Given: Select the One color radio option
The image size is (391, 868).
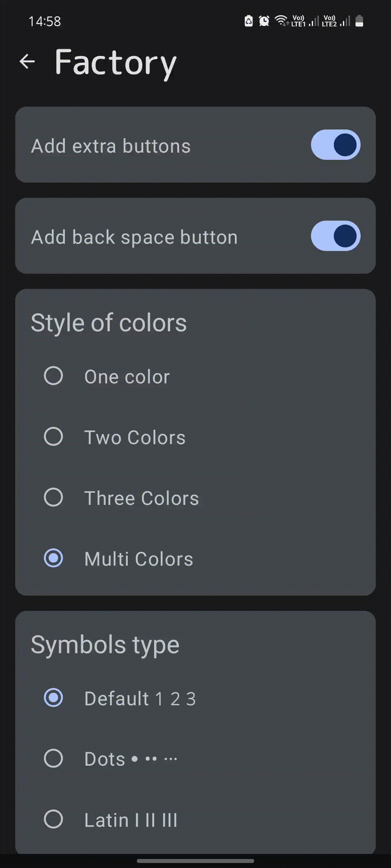Looking at the screenshot, I should coord(54,376).
